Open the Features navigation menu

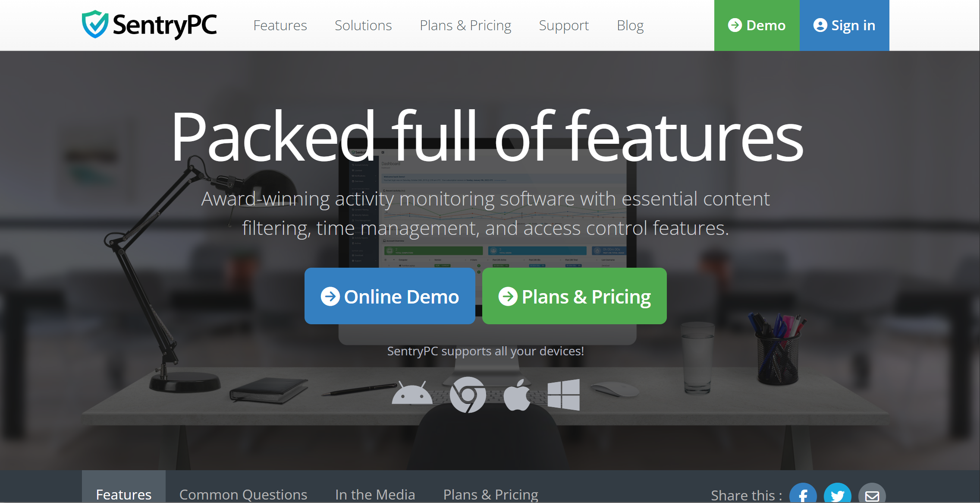point(280,25)
